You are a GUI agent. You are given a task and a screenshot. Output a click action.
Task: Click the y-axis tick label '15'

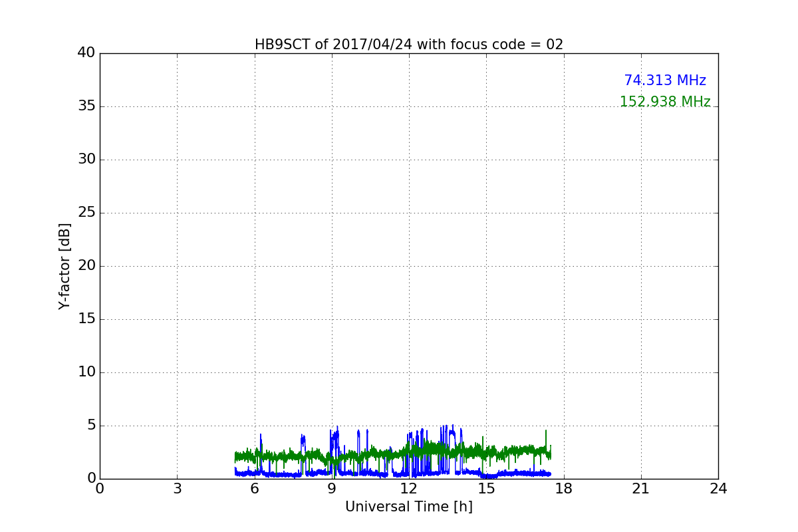point(86,319)
